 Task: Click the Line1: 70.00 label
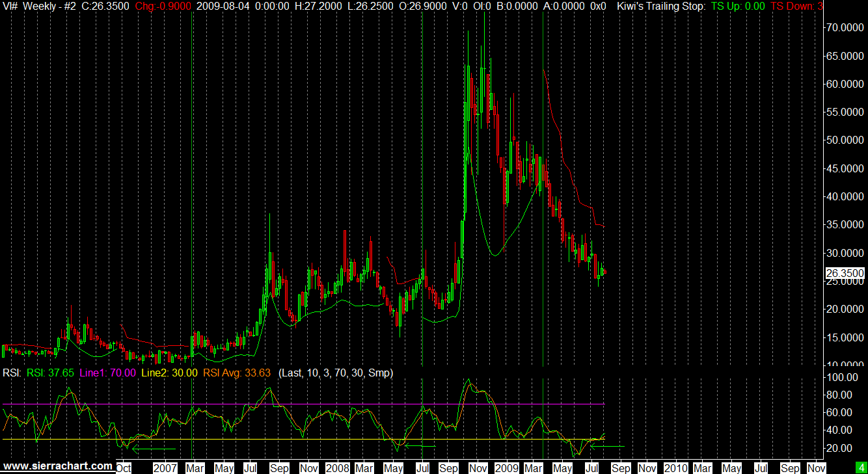click(107, 373)
